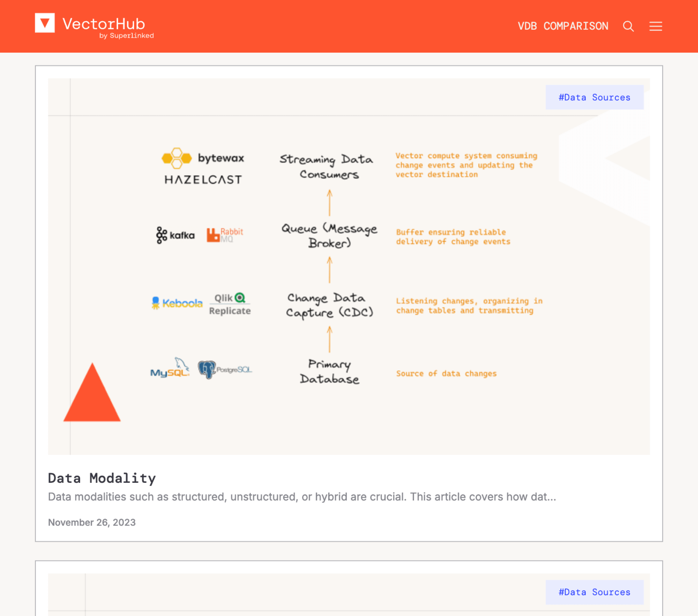Click the article description starting 'Data modalities such as'
This screenshot has width=698, height=616.
click(302, 497)
